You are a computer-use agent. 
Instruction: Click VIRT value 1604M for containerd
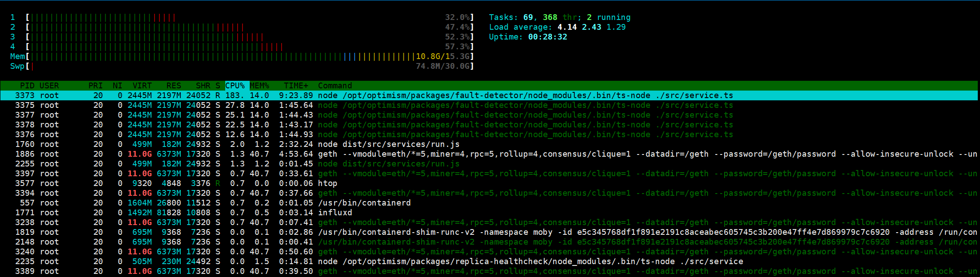coord(139,203)
